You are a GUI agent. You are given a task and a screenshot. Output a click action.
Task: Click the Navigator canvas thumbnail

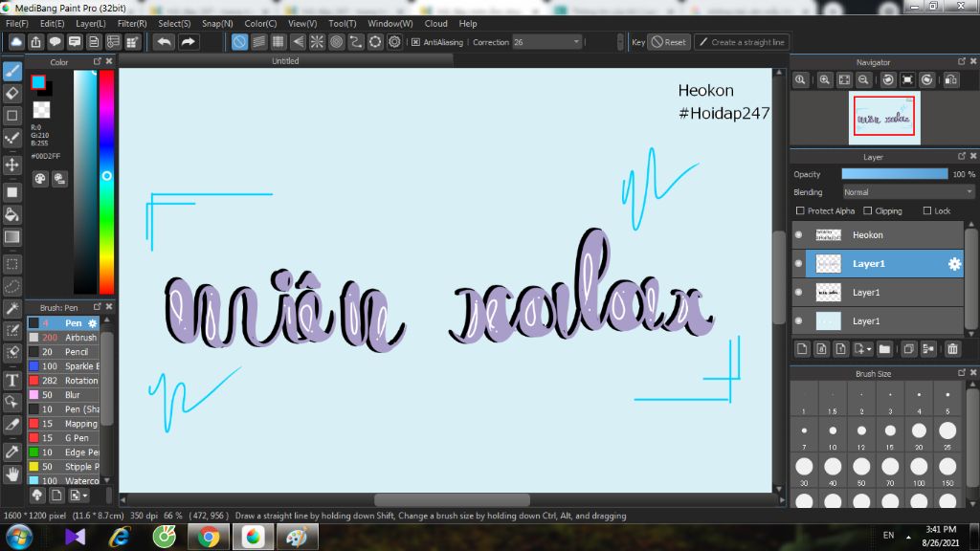[x=883, y=118]
